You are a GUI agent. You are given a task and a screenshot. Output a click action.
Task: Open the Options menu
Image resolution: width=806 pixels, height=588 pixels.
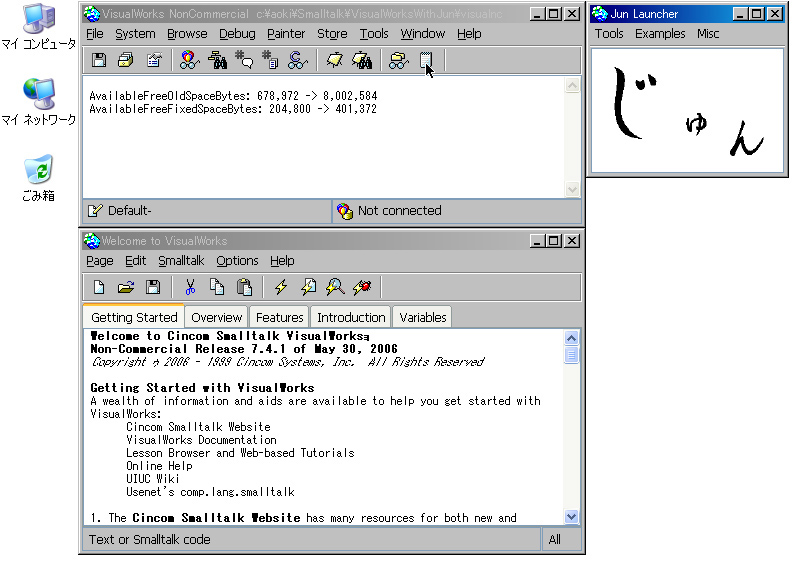coord(237,261)
